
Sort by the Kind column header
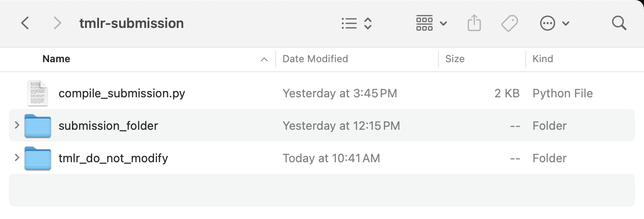pyautogui.click(x=543, y=59)
